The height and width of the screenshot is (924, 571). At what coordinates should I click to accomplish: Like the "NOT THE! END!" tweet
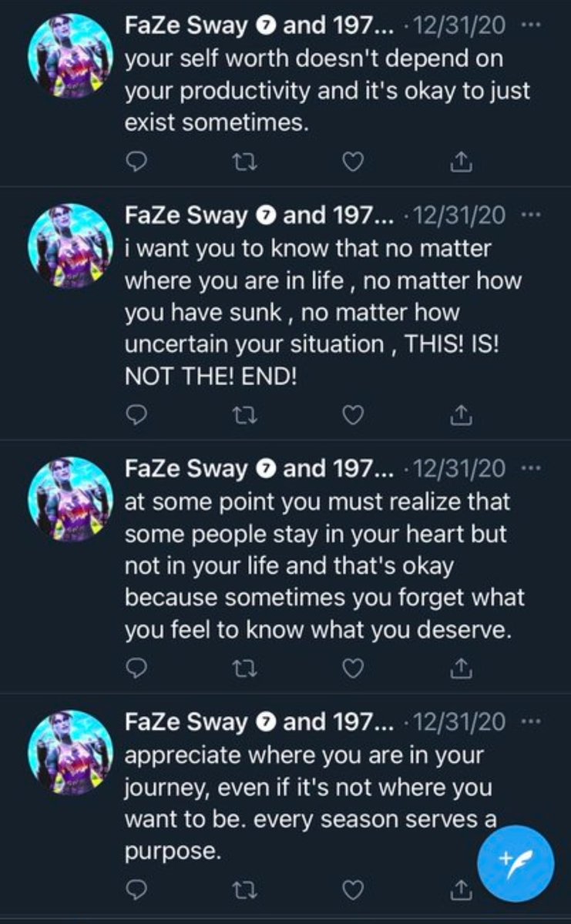(352, 415)
